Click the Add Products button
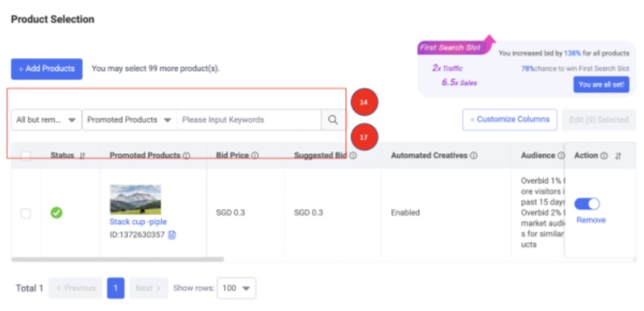The height and width of the screenshot is (311, 644). 46,68
